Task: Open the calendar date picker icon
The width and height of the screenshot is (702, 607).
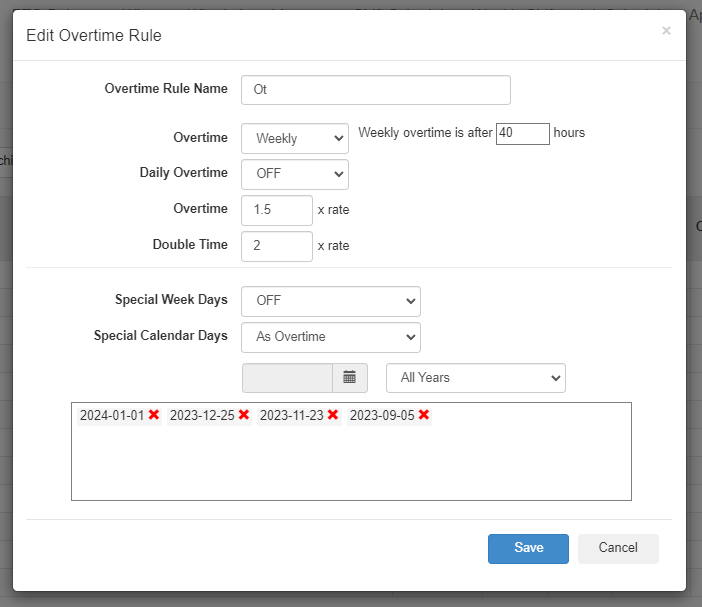Action: 350,377
